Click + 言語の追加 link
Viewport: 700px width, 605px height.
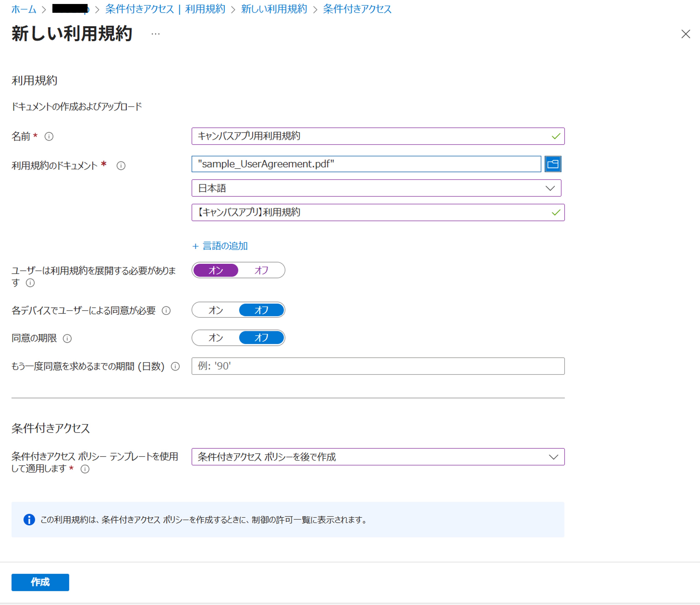pyautogui.click(x=220, y=246)
